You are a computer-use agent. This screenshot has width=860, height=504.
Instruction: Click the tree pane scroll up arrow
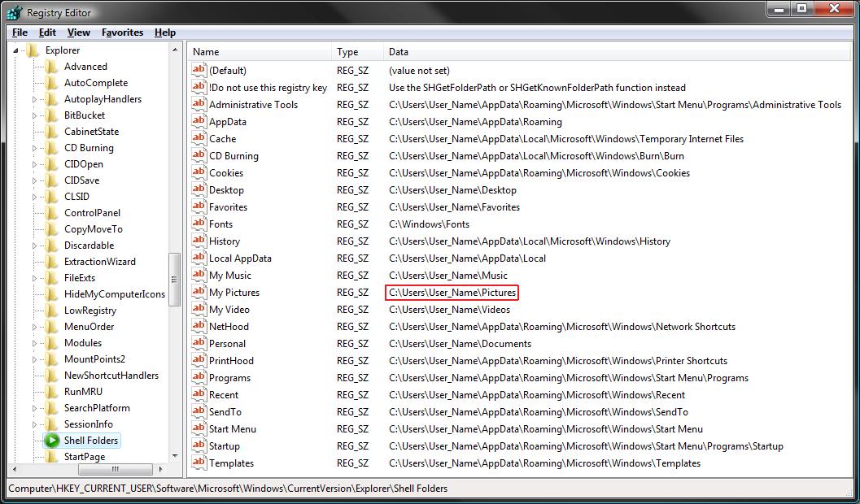click(x=175, y=50)
